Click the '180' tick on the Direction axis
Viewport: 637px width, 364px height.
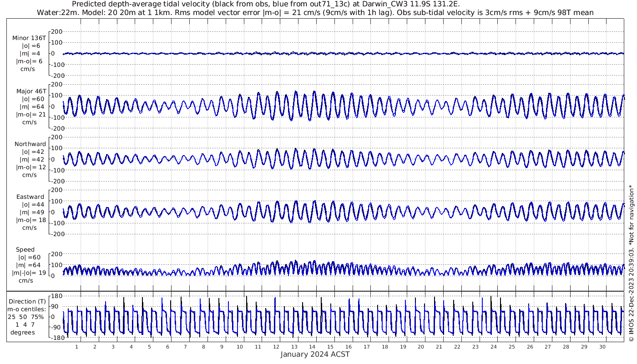(56, 296)
